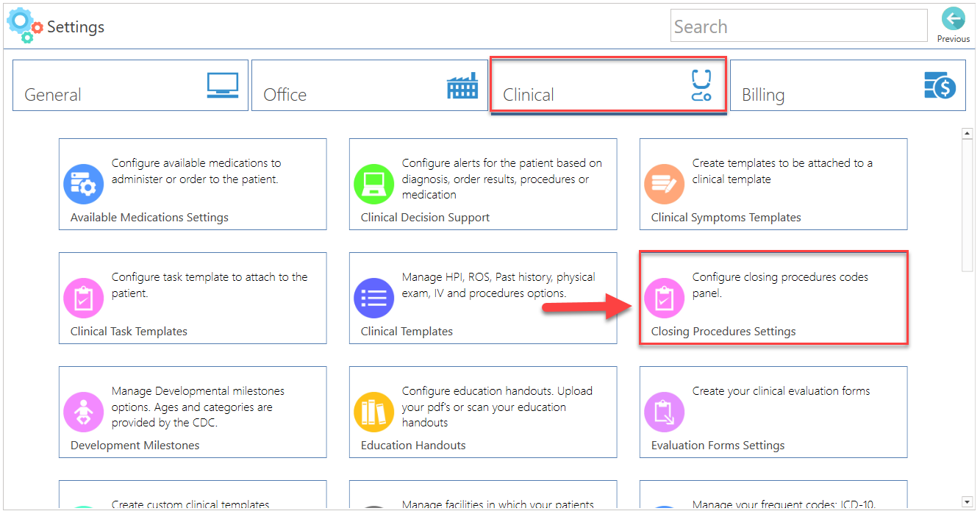The image size is (980, 511).
Task: Click the Billing tab dollar icon
Action: pos(940,85)
